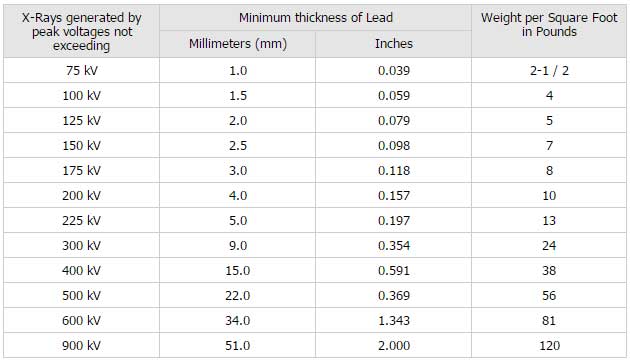Select the 0.369 inches cell

click(x=394, y=295)
